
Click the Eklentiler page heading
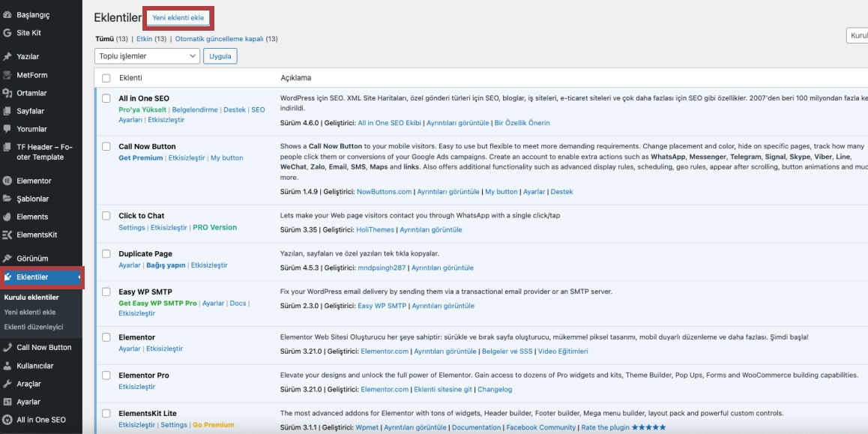tap(118, 18)
